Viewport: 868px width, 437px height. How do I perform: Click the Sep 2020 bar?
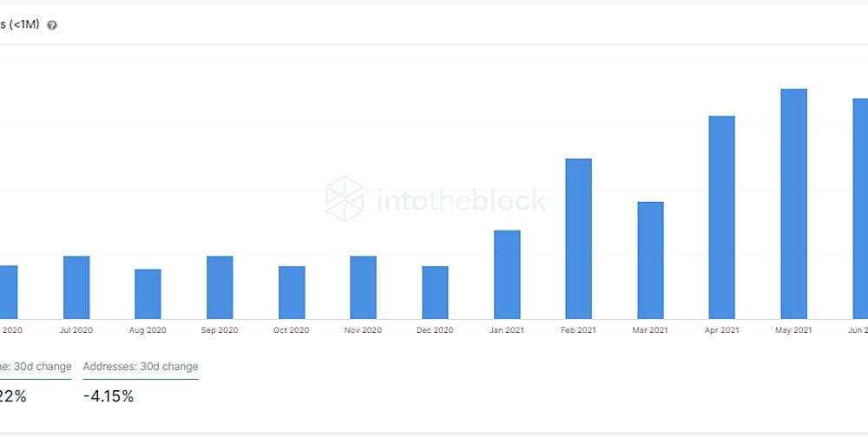pyautogui.click(x=220, y=288)
